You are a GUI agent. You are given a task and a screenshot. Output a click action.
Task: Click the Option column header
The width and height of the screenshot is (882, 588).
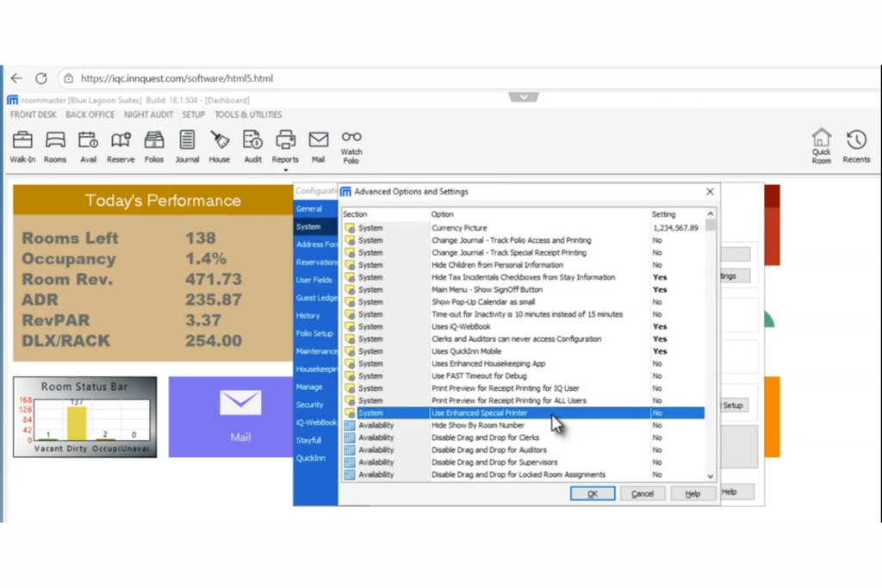(539, 214)
